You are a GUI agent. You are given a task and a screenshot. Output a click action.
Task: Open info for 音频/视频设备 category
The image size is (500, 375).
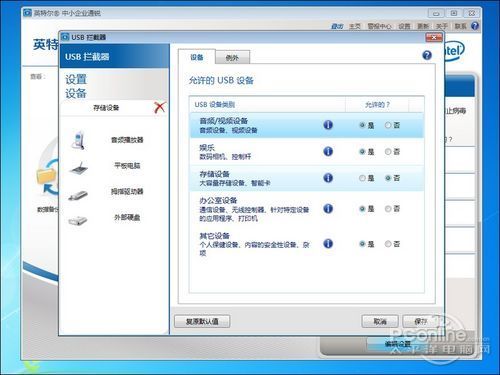pyautogui.click(x=328, y=125)
